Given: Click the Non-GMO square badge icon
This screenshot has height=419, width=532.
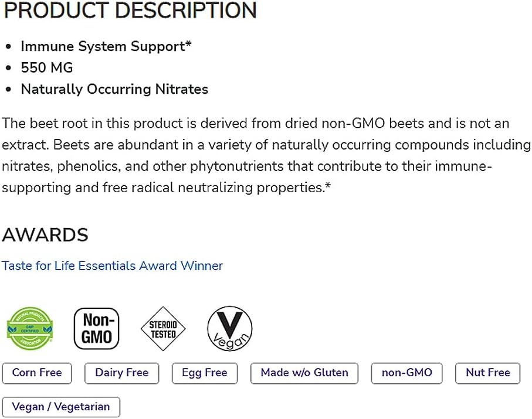Looking at the screenshot, I should tap(97, 329).
